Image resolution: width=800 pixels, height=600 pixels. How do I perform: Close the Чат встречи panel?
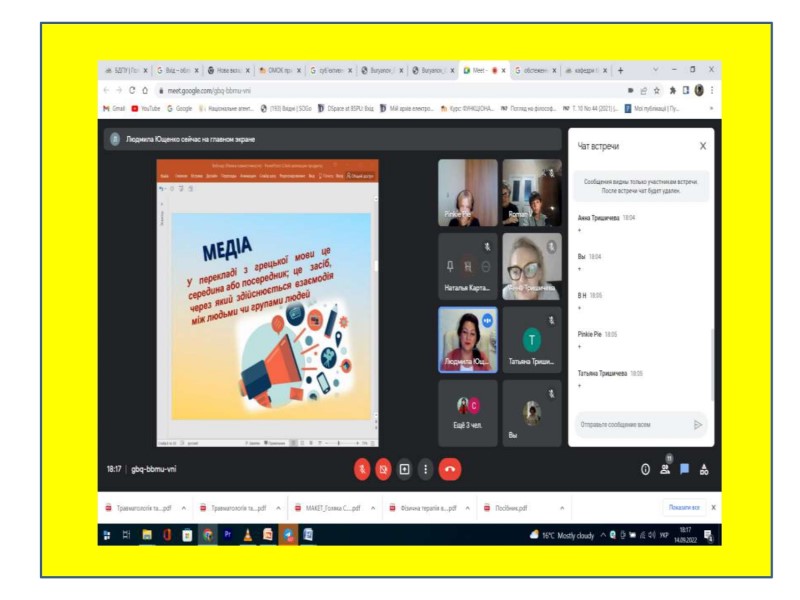[703, 146]
